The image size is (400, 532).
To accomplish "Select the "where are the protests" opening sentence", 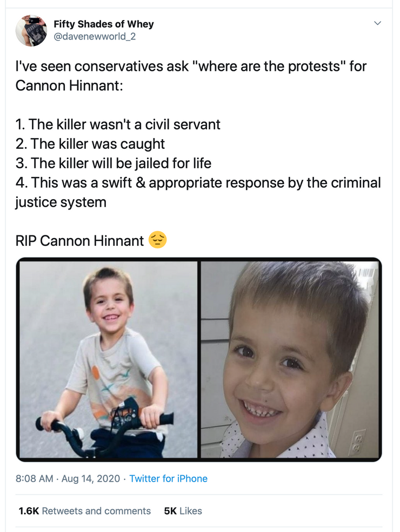I will coord(191,76).
